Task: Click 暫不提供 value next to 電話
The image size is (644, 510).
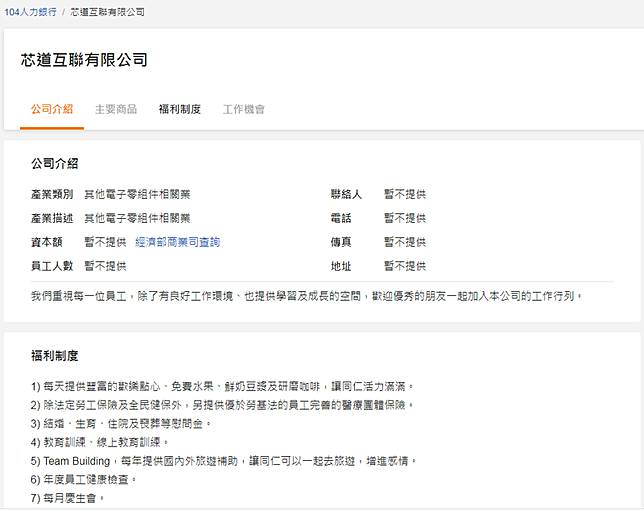Action: tap(405, 218)
